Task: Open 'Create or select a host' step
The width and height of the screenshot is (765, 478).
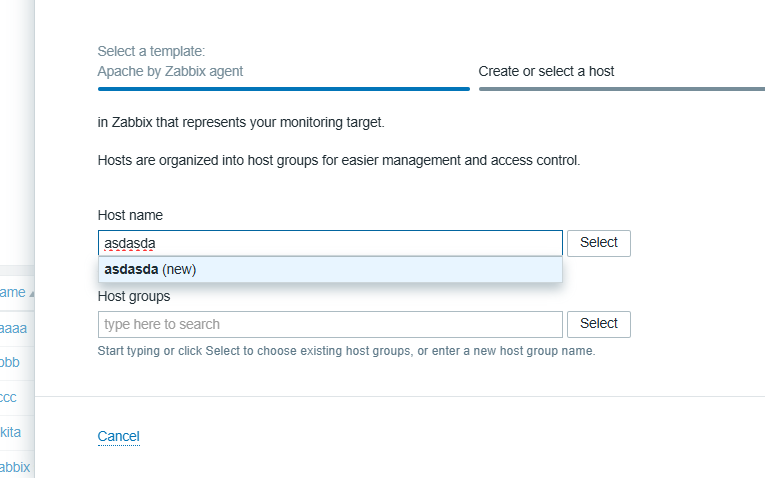Action: [546, 71]
